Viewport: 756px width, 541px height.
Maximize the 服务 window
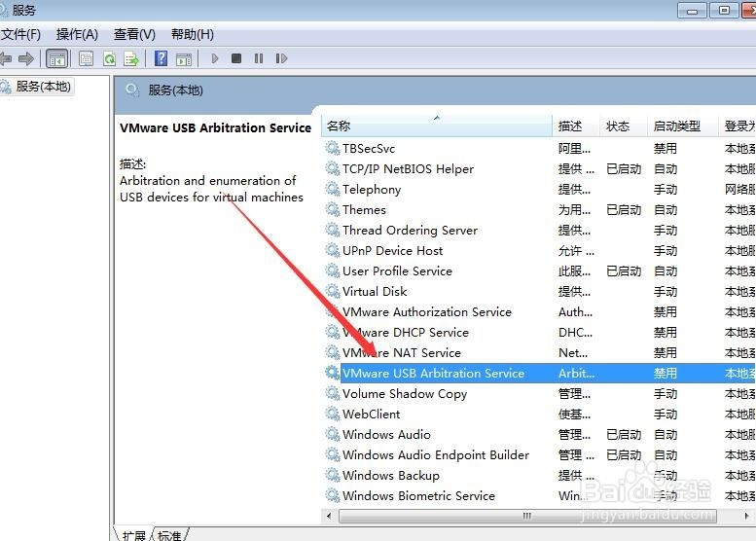724,10
